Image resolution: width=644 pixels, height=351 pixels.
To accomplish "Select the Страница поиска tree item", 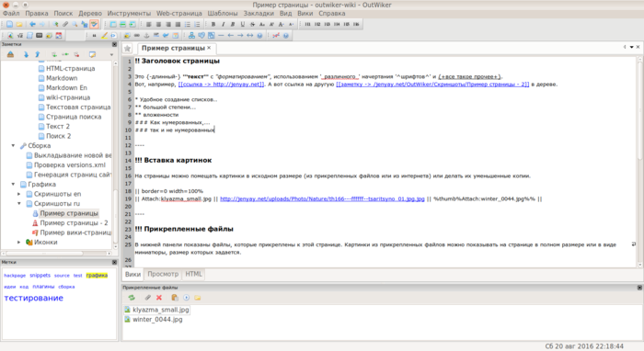I will (74, 117).
